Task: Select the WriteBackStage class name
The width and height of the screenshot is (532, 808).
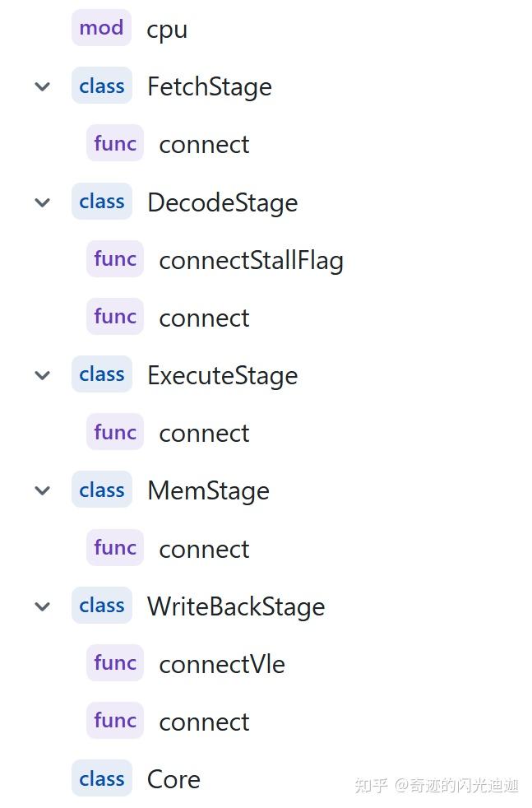Action: coord(236,606)
